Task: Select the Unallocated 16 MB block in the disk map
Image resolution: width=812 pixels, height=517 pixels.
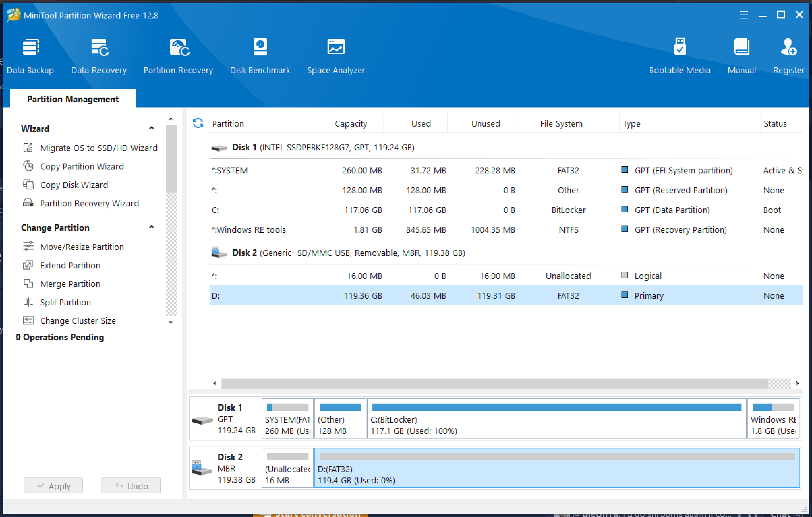Action: [288, 468]
